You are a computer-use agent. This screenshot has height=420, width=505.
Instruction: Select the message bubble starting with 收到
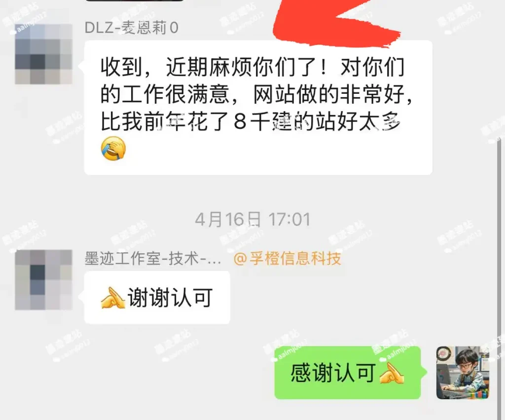258,108
